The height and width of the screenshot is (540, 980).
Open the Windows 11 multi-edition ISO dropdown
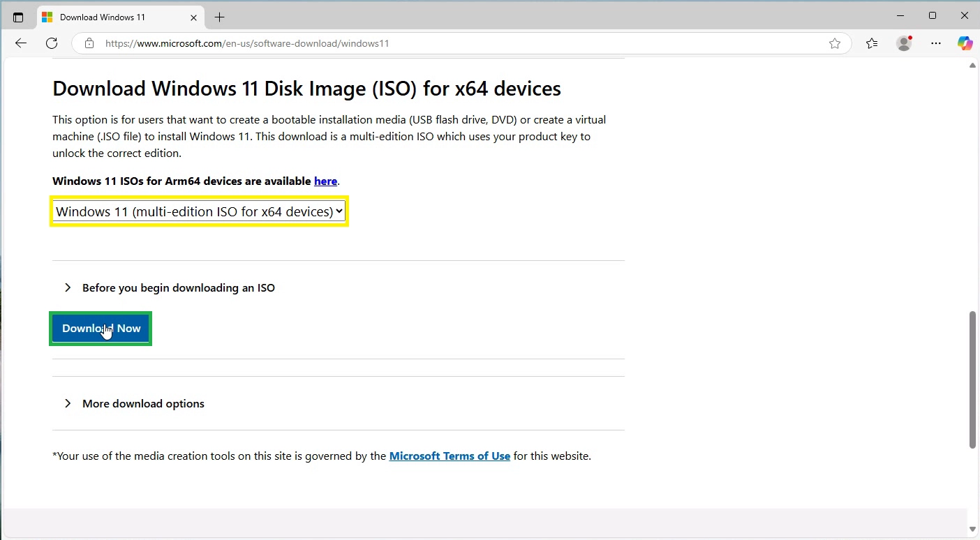199,211
